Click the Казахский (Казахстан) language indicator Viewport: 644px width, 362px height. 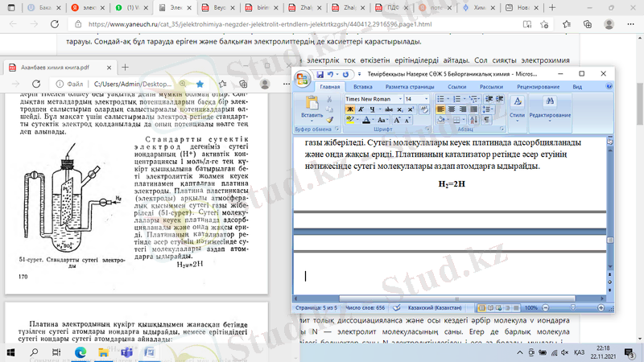(432, 308)
